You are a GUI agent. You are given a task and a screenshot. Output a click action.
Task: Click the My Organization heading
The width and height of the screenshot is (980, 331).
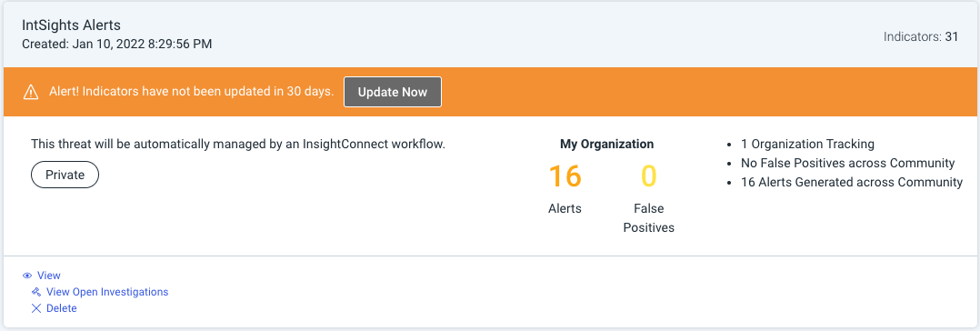(x=607, y=144)
